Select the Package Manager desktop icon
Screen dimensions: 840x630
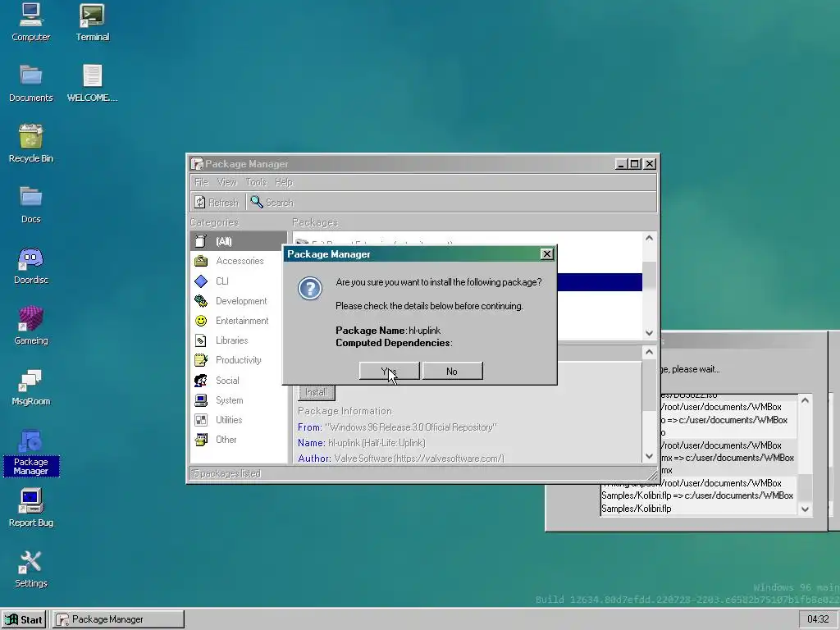30,452
